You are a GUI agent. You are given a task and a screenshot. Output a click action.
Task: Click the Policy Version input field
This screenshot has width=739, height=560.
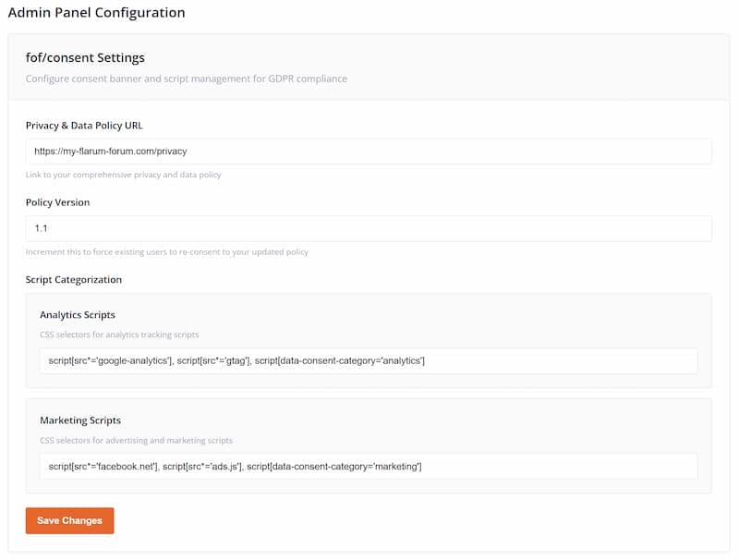point(369,228)
